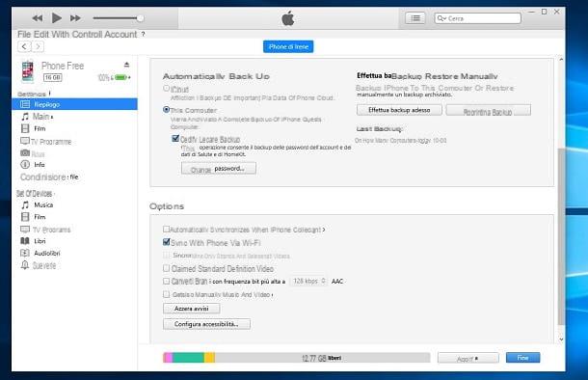Open Audiolibri item

[40, 254]
